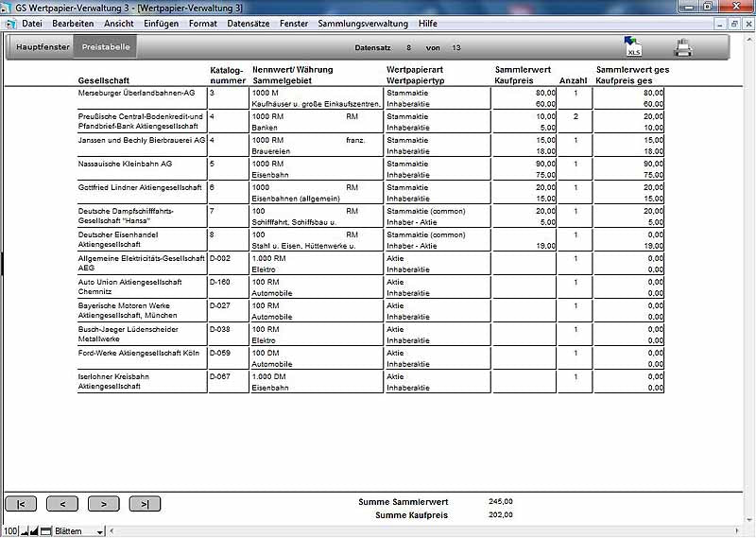Image resolution: width=756 pixels, height=538 pixels.
Task: Click the XLS export icon
Action: click(633, 47)
